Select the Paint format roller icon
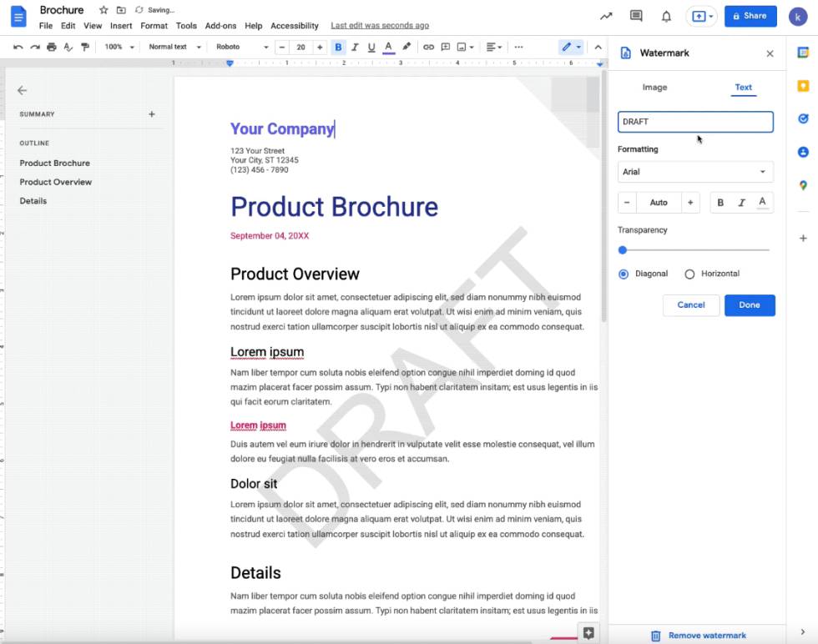818x644 pixels. coord(84,47)
